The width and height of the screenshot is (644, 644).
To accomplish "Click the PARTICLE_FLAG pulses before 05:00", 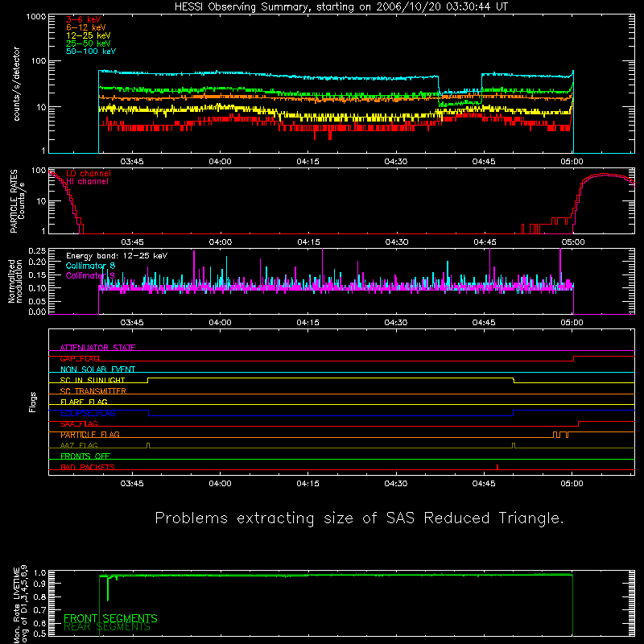I will (x=560, y=435).
